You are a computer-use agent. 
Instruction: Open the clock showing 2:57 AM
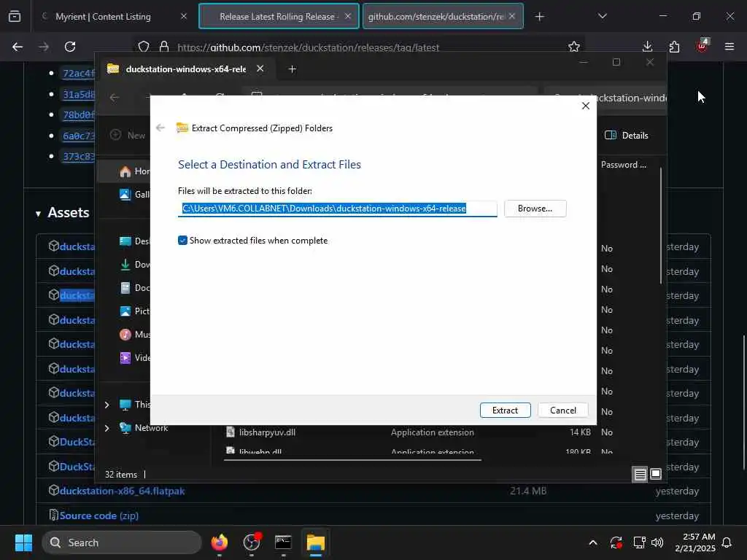(x=695, y=542)
